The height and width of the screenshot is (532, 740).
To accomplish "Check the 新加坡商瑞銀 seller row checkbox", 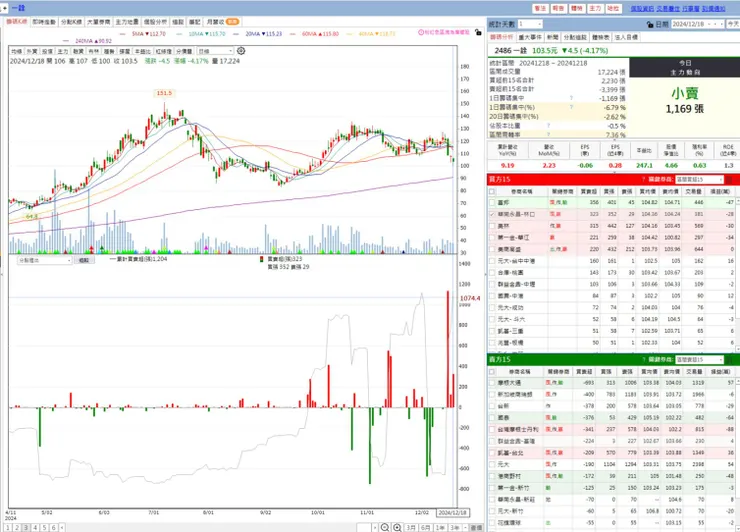I will tap(492, 394).
